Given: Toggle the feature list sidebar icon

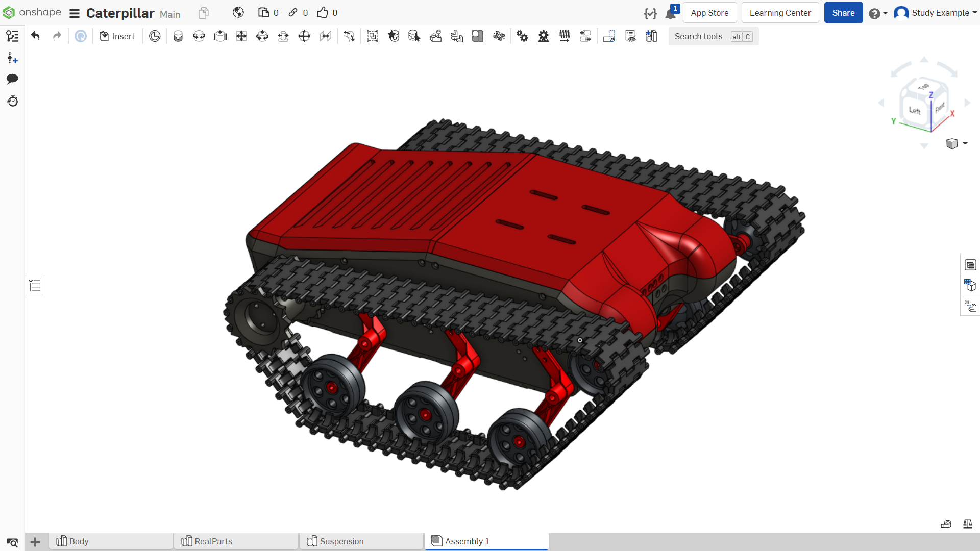Looking at the screenshot, I should [12, 36].
